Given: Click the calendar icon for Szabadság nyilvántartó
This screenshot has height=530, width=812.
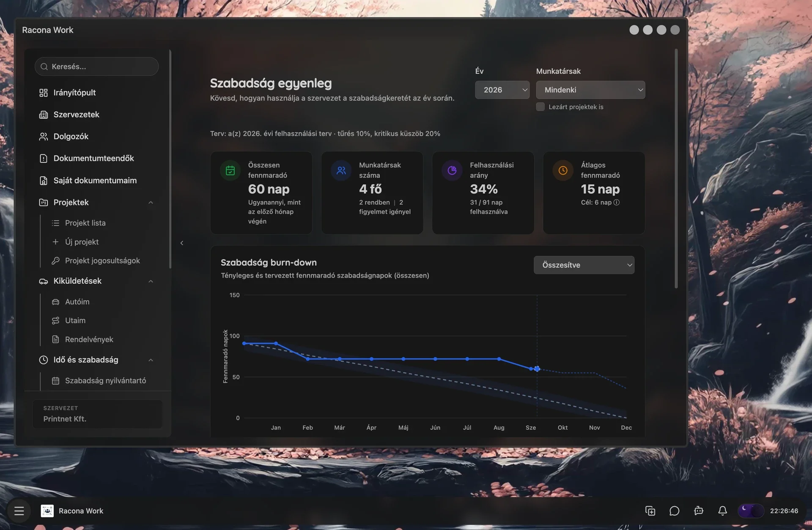Looking at the screenshot, I should 55,381.
